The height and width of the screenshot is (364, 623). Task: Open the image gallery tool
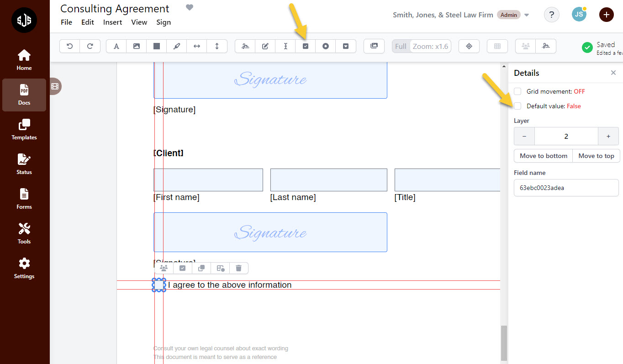tap(374, 46)
